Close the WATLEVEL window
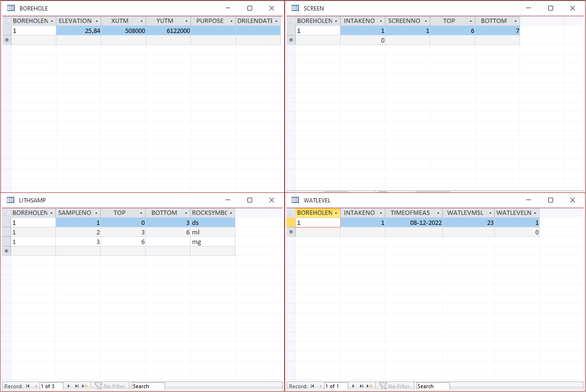 [573, 200]
